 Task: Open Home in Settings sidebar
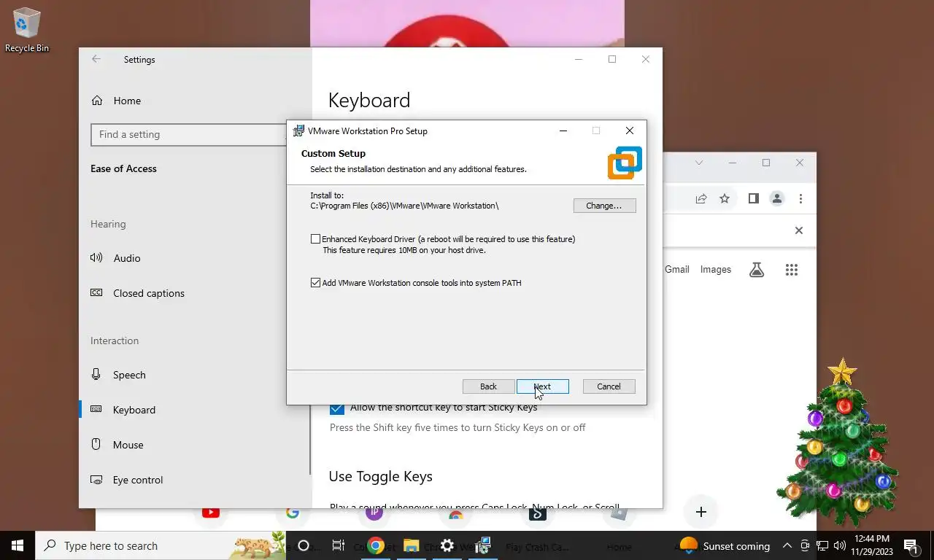(x=127, y=101)
